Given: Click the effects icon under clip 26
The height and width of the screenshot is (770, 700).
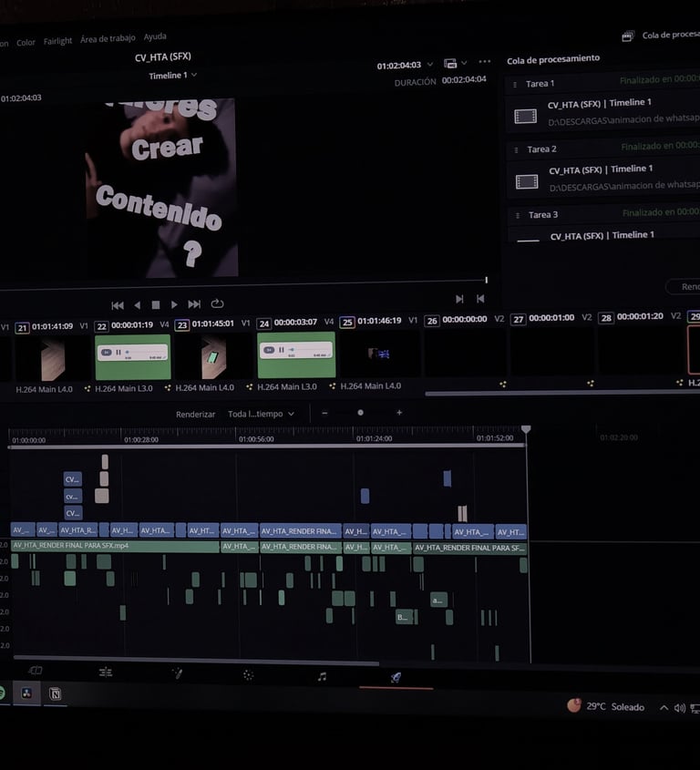Looking at the screenshot, I should tap(502, 385).
